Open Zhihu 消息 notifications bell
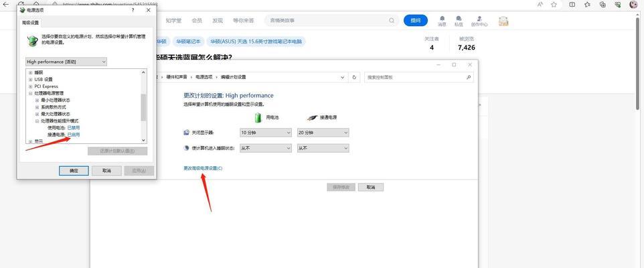 (442, 19)
